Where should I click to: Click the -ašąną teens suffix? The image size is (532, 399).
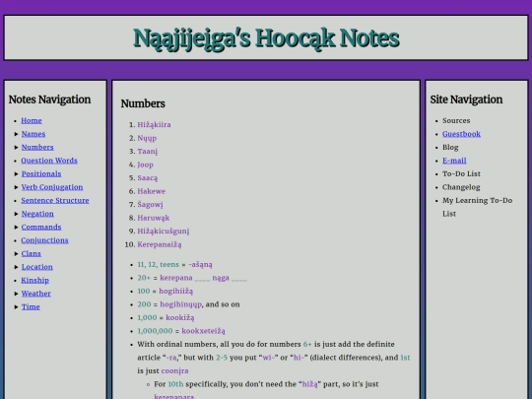pos(200,265)
